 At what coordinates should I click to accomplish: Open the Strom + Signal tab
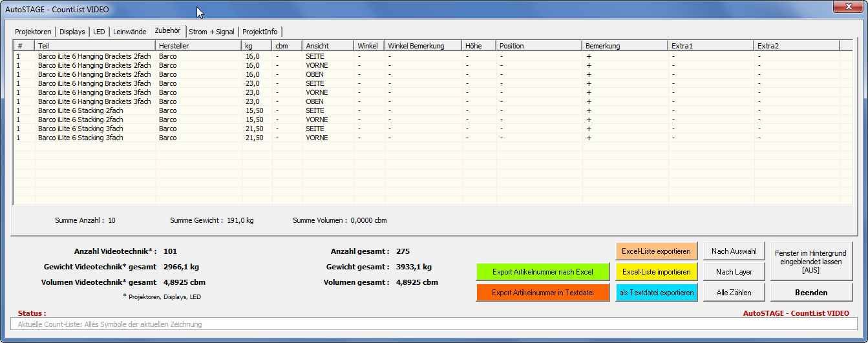point(211,32)
